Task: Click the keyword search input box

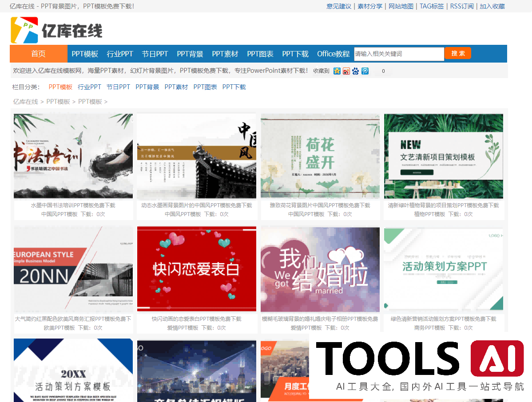Action: [399, 54]
